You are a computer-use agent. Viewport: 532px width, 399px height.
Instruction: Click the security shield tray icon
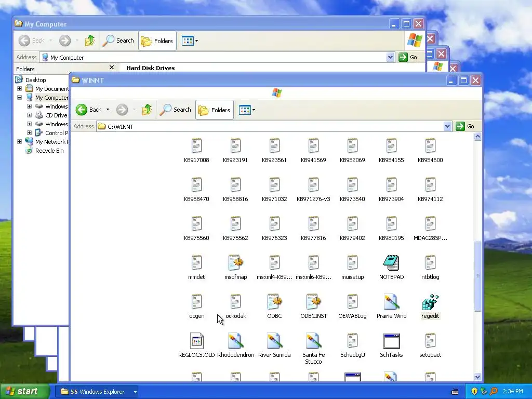[474, 391]
